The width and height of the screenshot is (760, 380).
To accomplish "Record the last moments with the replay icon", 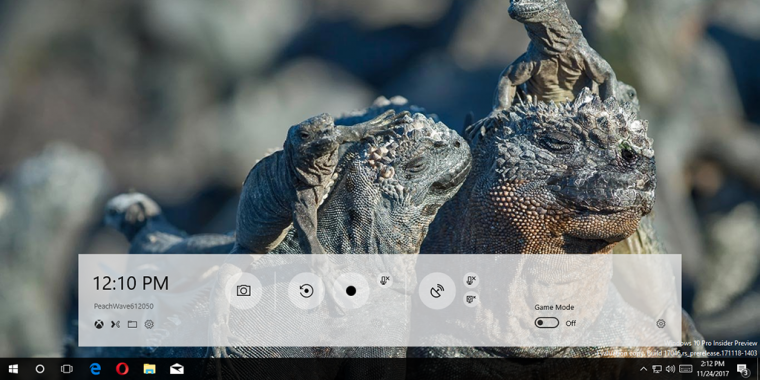I will (x=306, y=291).
